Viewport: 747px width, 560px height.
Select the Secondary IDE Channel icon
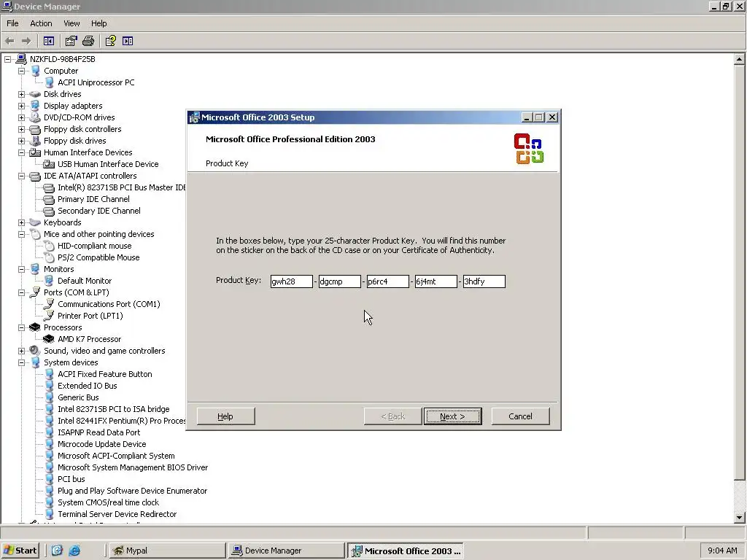49,211
